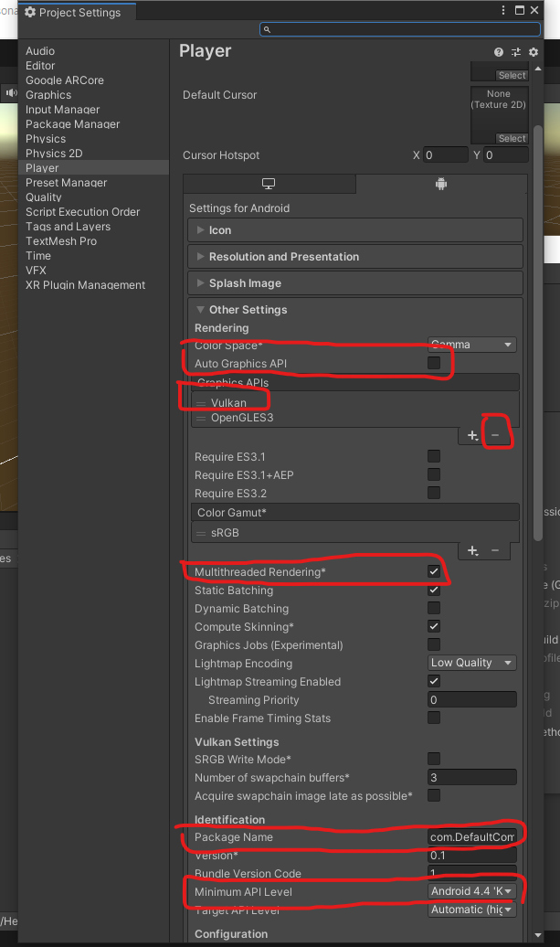Click Number of swapchain buffers field
Screen dimensions: 560x947
tap(472, 777)
